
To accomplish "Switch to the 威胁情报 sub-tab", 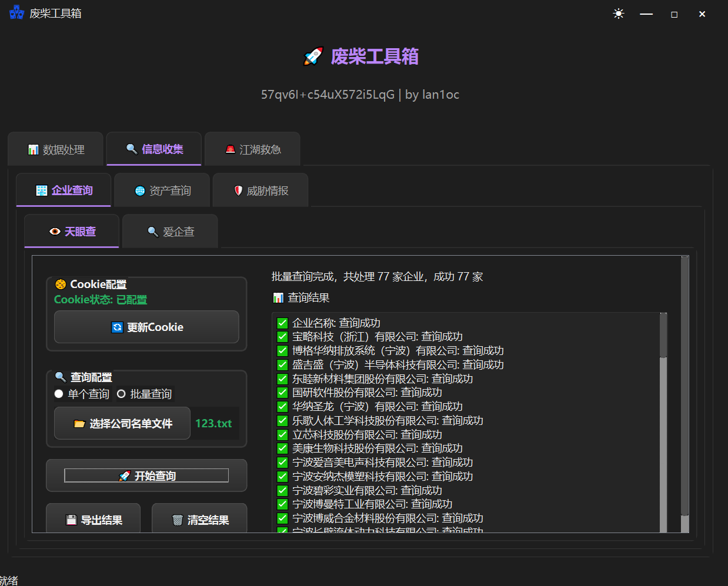I will coord(261,191).
